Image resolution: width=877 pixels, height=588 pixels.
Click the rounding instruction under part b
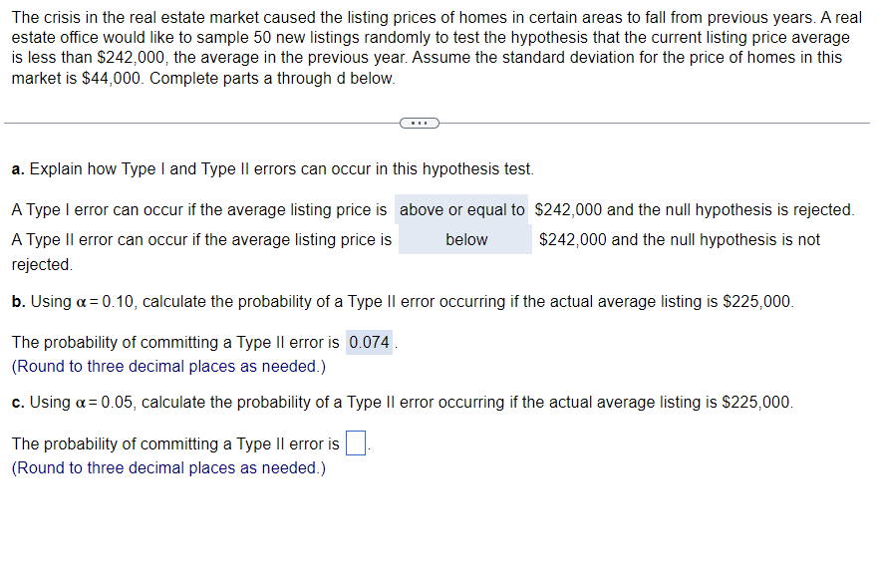pos(166,366)
